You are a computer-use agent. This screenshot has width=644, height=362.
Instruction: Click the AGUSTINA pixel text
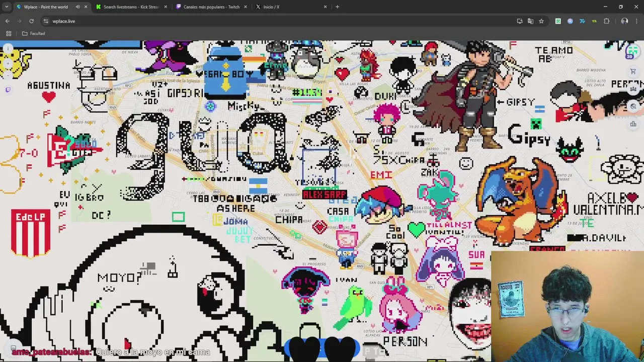tap(48, 85)
